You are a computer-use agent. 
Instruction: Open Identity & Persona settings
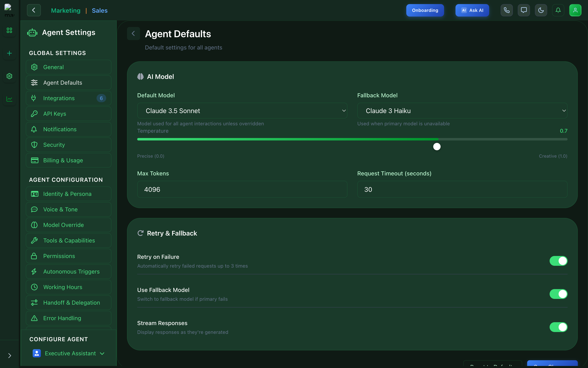(69, 194)
